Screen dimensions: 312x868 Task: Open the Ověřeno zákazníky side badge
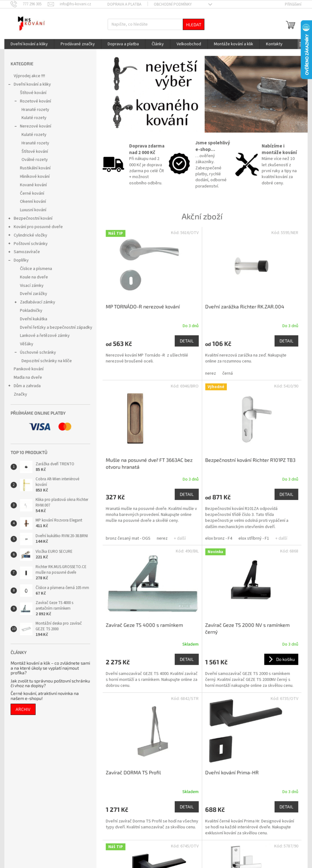click(306, 50)
